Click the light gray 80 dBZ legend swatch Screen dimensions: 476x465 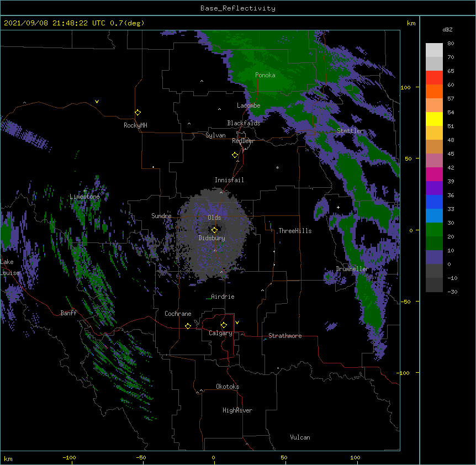coord(434,50)
